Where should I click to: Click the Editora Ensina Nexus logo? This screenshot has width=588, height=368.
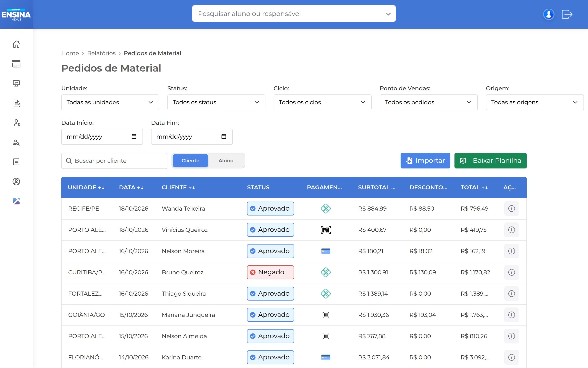16,15
